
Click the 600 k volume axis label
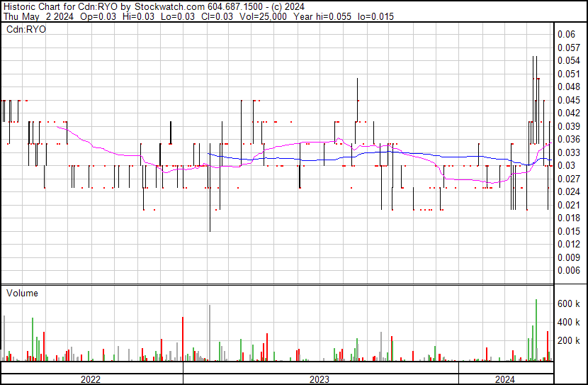(568, 303)
